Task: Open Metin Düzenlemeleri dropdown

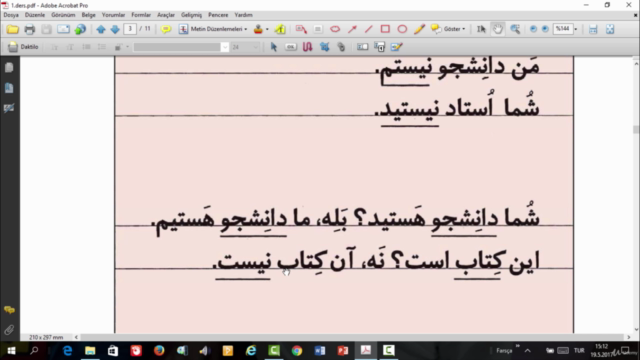Action: (x=213, y=29)
